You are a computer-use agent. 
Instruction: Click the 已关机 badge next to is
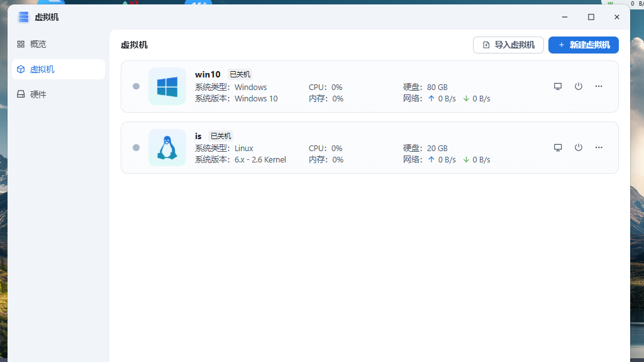(221, 136)
